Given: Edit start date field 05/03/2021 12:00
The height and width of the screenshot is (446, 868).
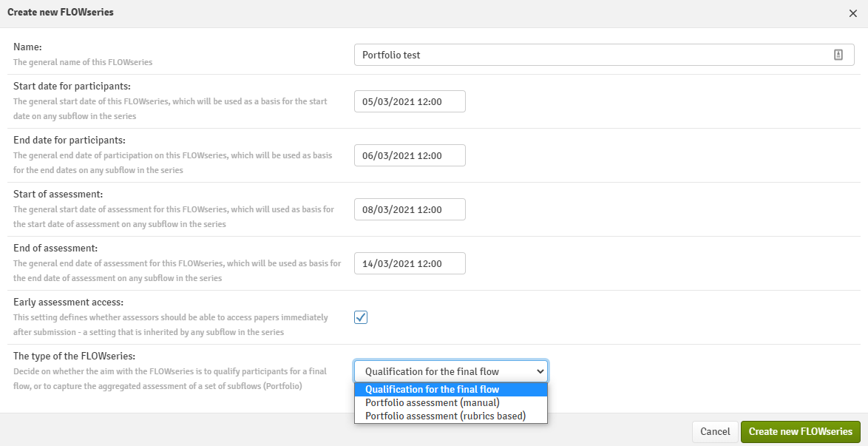Looking at the screenshot, I should (410, 101).
